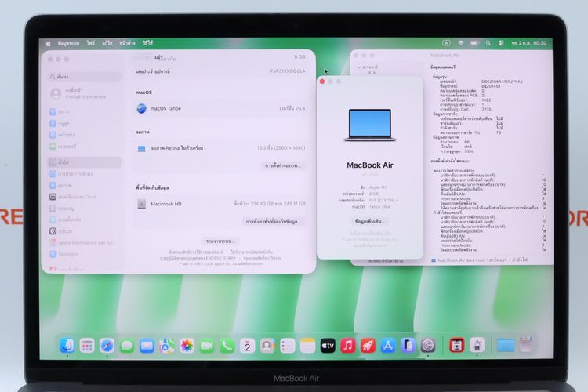The image size is (588, 392).
Task: Open Photos from the Dock
Action: 187,346
